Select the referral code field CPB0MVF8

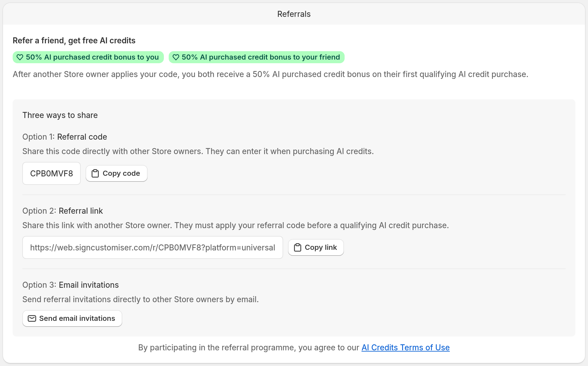click(x=52, y=173)
